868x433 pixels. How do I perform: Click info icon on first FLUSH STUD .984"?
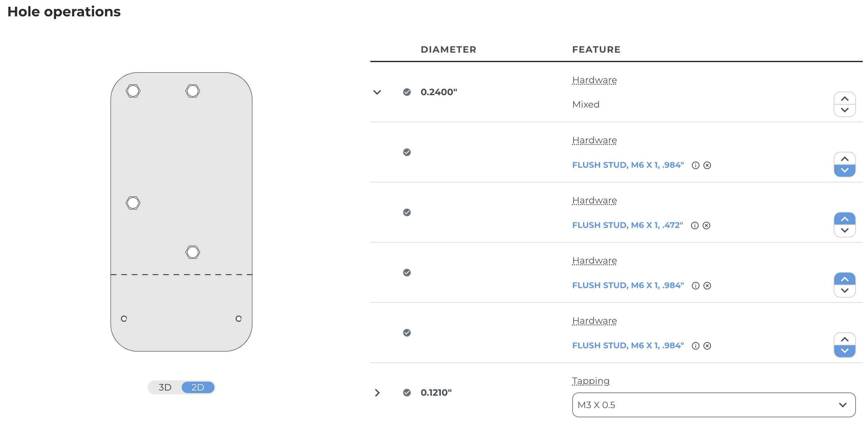point(695,165)
